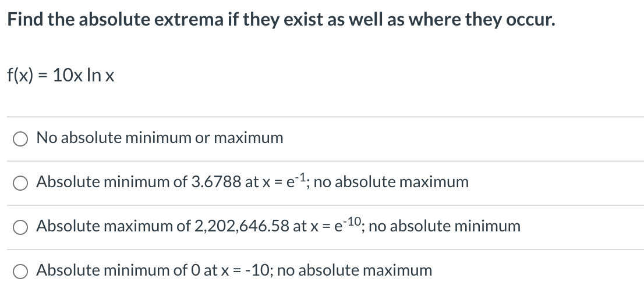Click "no absolute maximum" in the last answer
The height and width of the screenshot is (307, 644).
[355, 270]
